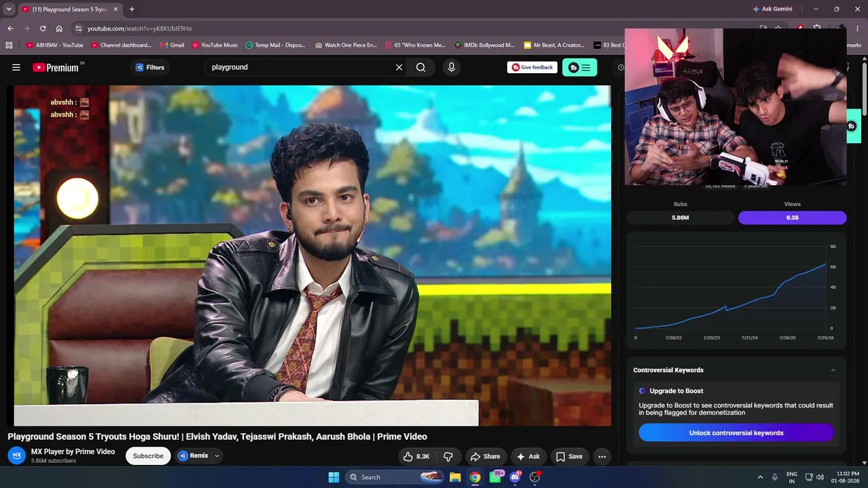Open the Chrome apps grid shortcut
Image resolution: width=868 pixels, height=488 pixels.
click(9, 45)
